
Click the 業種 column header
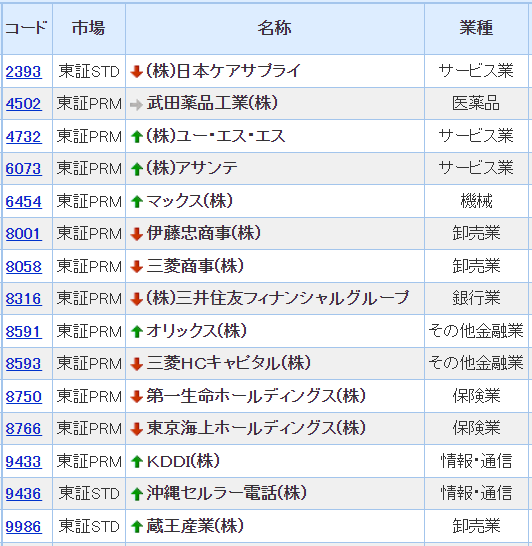pyautogui.click(x=476, y=29)
